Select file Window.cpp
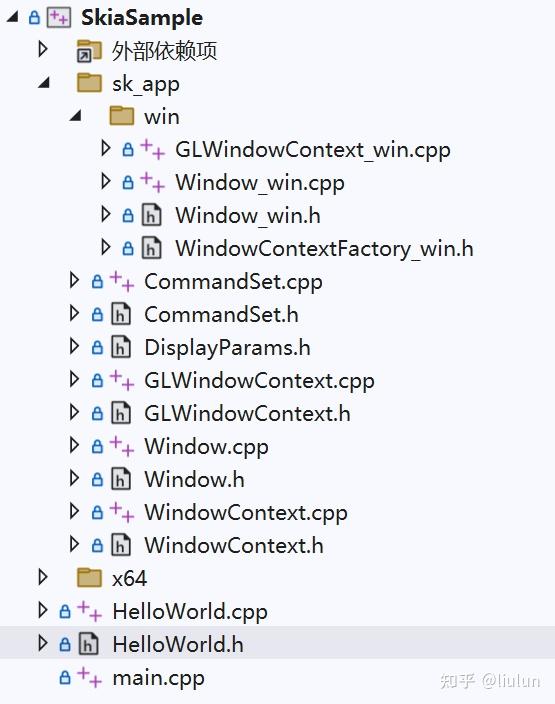The width and height of the screenshot is (555, 704). 207,447
